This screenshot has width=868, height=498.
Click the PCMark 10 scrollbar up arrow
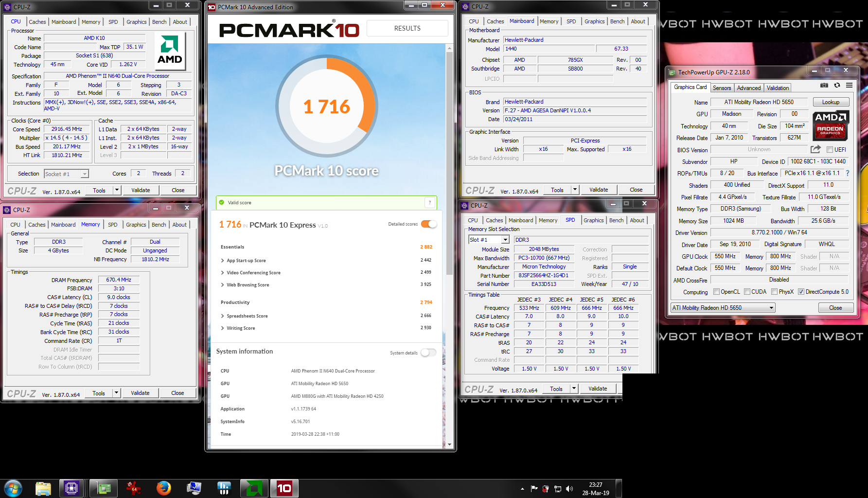point(449,48)
